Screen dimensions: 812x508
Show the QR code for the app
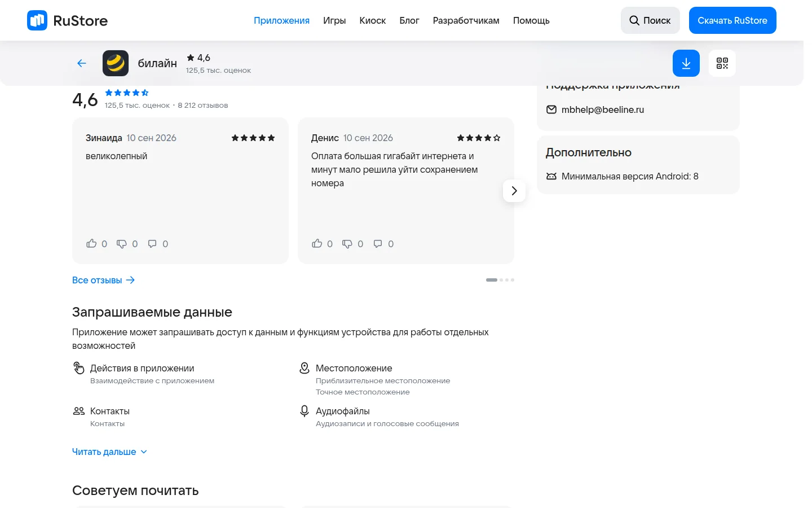tap(722, 63)
